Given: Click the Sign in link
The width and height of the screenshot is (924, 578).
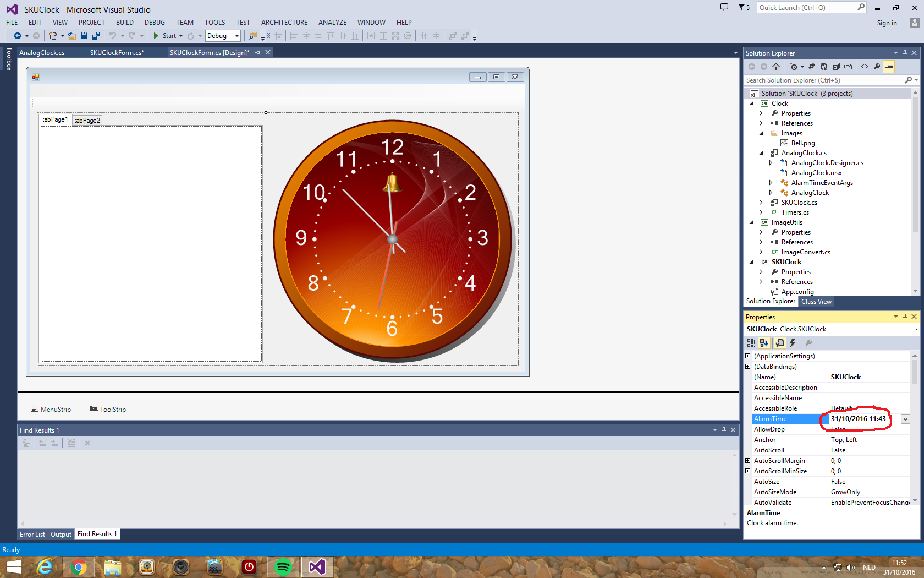Looking at the screenshot, I should tap(887, 23).
